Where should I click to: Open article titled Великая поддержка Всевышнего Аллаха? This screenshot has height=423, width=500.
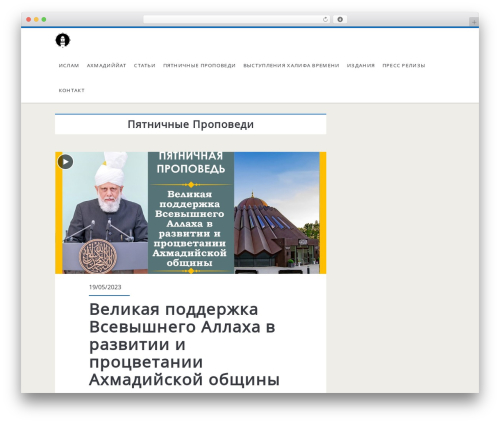pyautogui.click(x=184, y=344)
